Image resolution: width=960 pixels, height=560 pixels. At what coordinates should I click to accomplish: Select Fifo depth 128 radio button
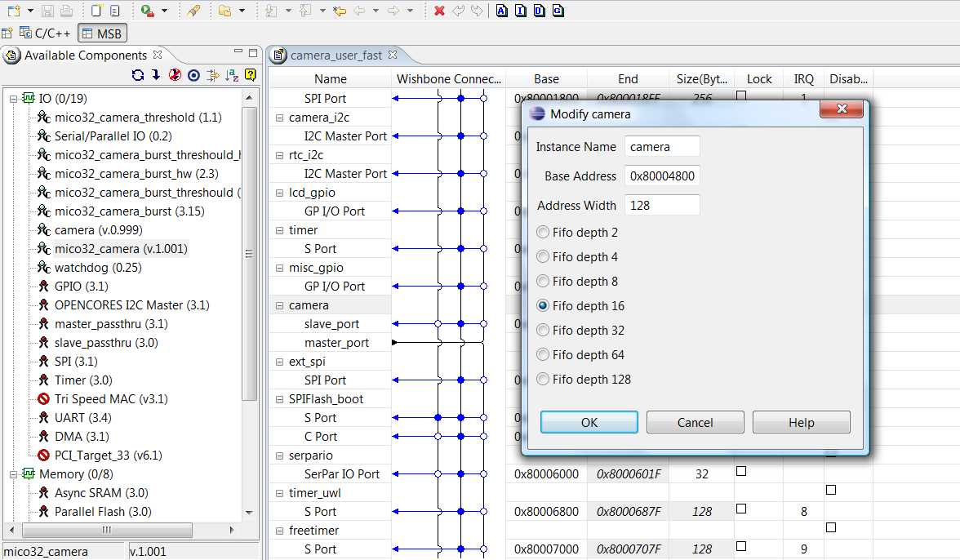pyautogui.click(x=542, y=379)
